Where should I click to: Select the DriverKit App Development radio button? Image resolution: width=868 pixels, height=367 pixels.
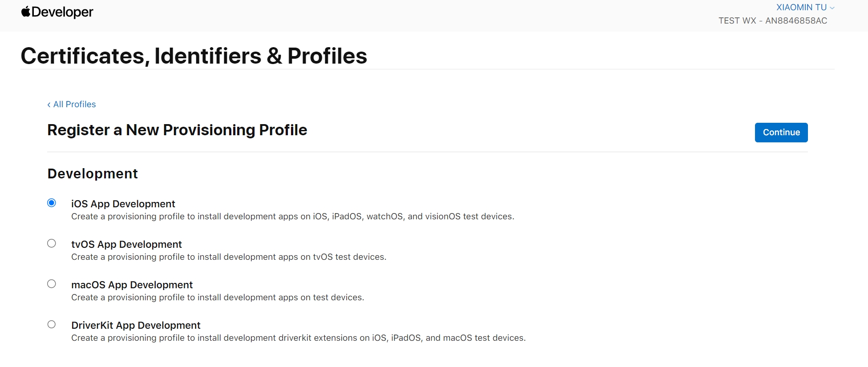click(52, 324)
